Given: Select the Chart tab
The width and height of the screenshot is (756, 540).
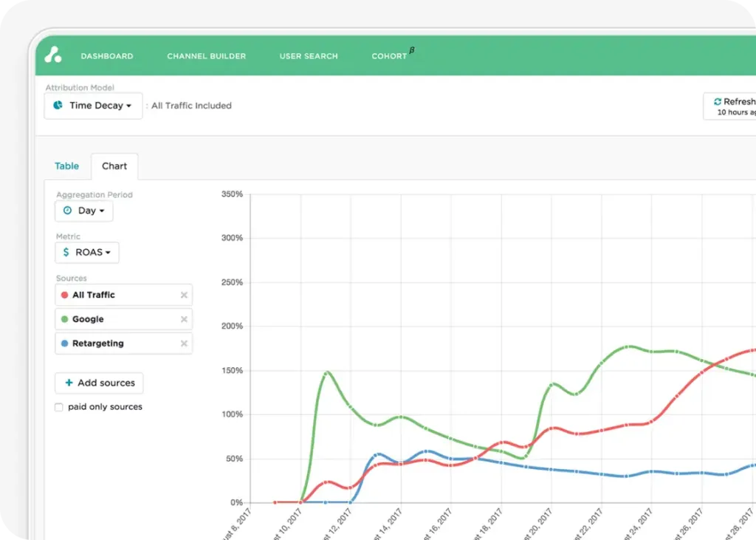Looking at the screenshot, I should [114, 166].
